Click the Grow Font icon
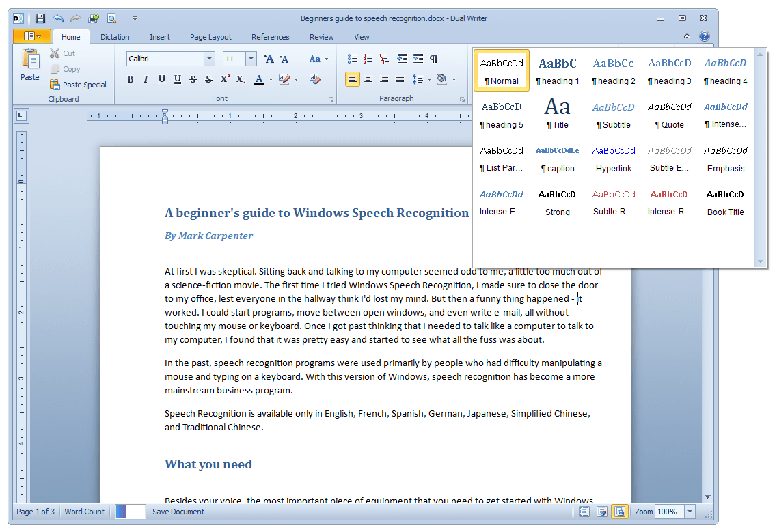Viewport: 777px width, 532px height. pyautogui.click(x=269, y=59)
